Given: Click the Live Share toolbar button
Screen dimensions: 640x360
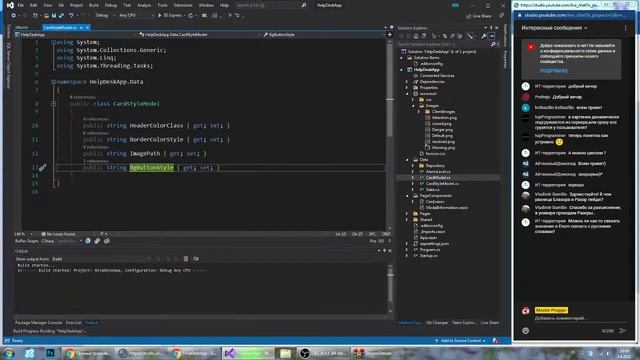Looking at the screenshot, I should pos(479,16).
